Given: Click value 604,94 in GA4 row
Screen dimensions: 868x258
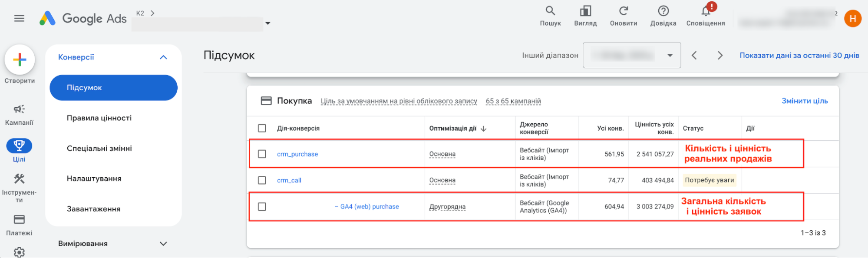Looking at the screenshot, I should [x=614, y=207].
